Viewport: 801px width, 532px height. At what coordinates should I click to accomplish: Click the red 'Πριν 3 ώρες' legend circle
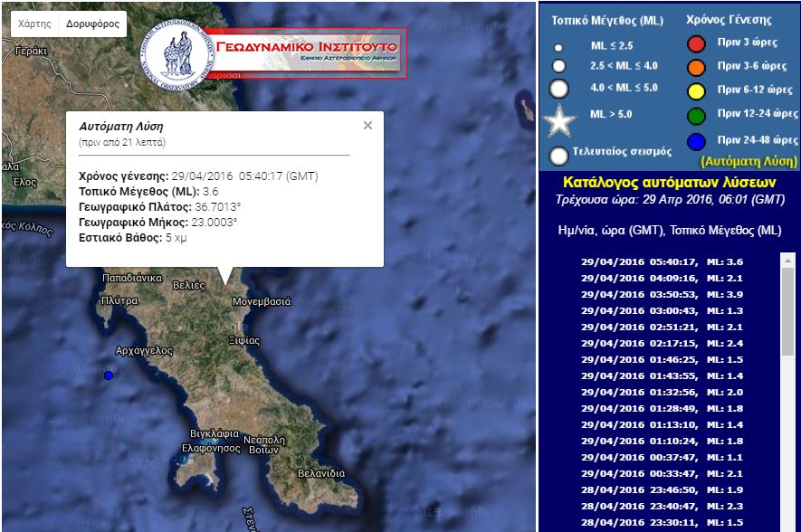point(697,43)
